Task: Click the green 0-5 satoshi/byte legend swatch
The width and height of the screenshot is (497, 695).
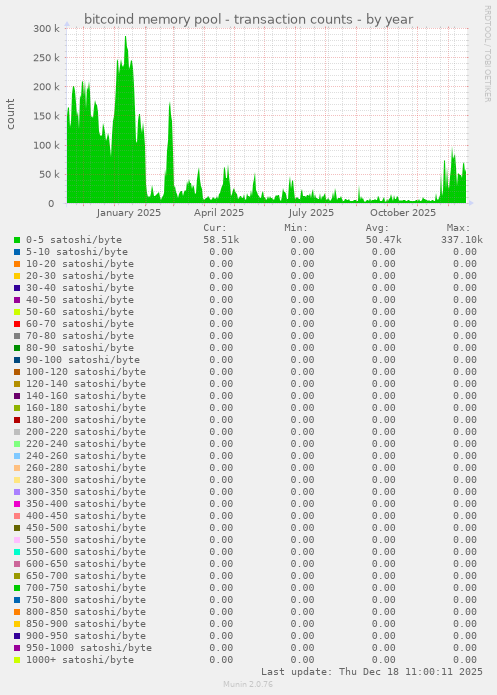Action: 17,240
